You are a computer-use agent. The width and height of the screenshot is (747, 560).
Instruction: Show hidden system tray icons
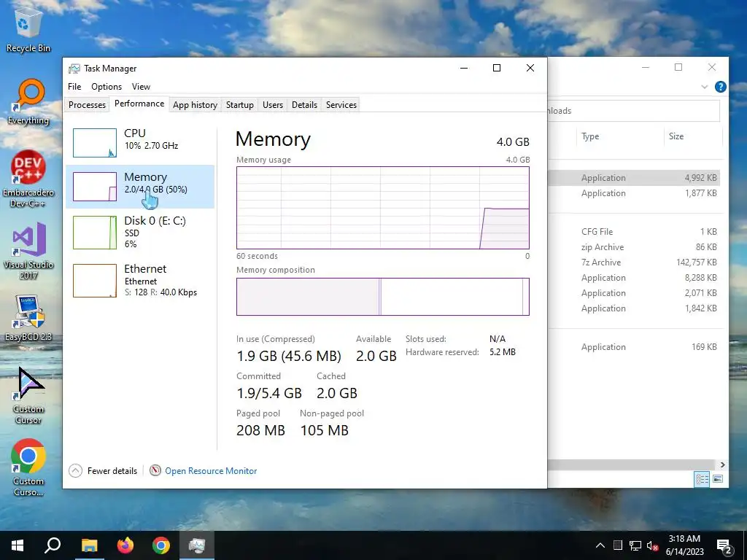(x=600, y=545)
